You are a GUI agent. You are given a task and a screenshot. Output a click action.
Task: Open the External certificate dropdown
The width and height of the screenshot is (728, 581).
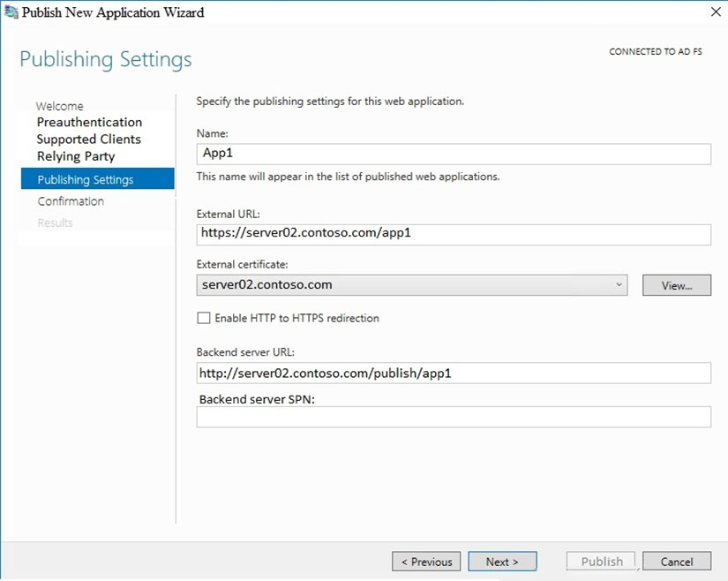[412, 284]
